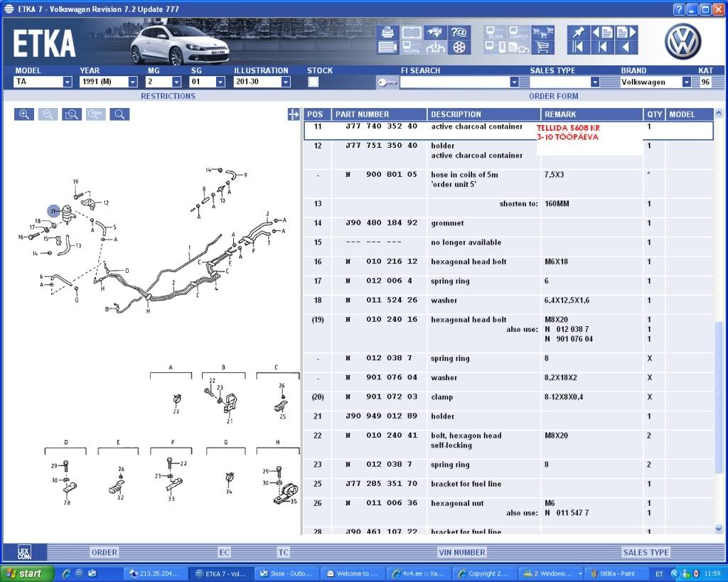Screen dimensions: 728x582
Task: Click the QTY column header
Action: click(654, 114)
